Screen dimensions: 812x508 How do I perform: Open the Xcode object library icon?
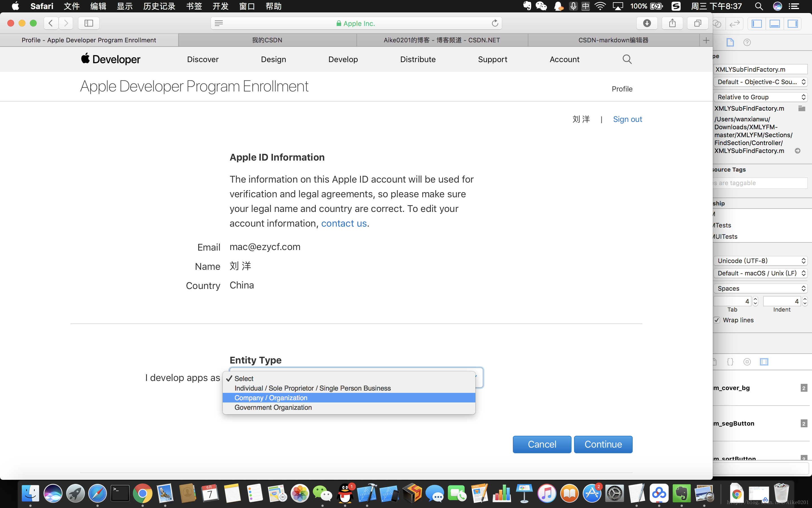747,362
